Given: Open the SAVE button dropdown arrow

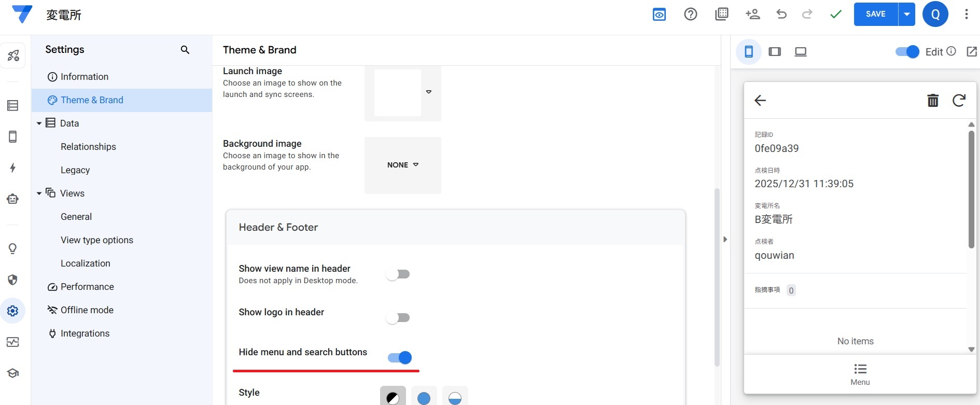Looking at the screenshot, I should click(906, 15).
